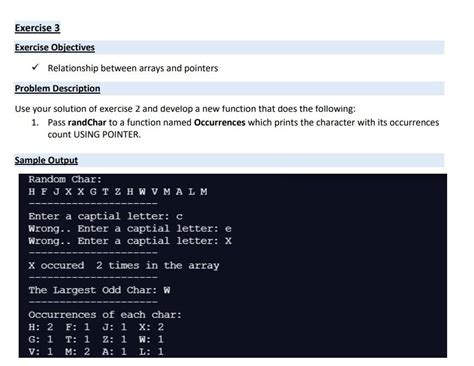Click the first 'Wrong..' line ending in e
The image size is (474, 366).
pos(130,229)
